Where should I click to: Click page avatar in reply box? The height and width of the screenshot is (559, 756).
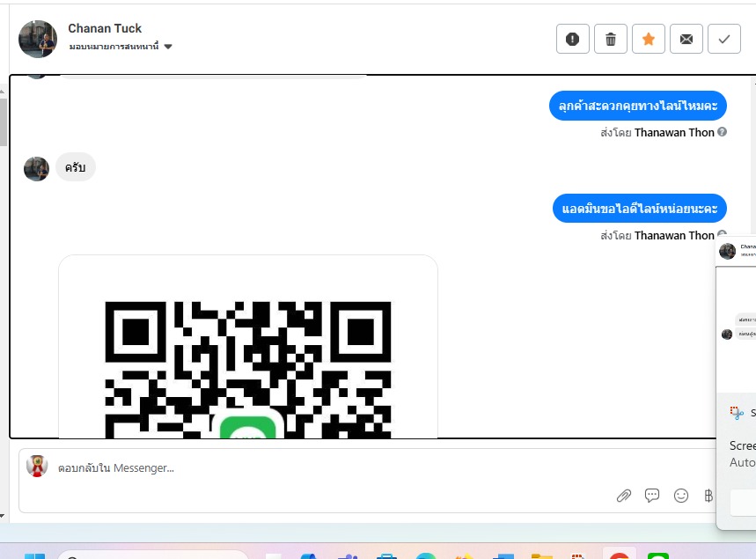click(37, 466)
